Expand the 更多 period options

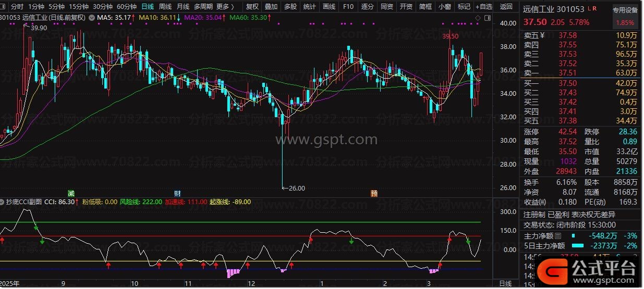click(225, 7)
